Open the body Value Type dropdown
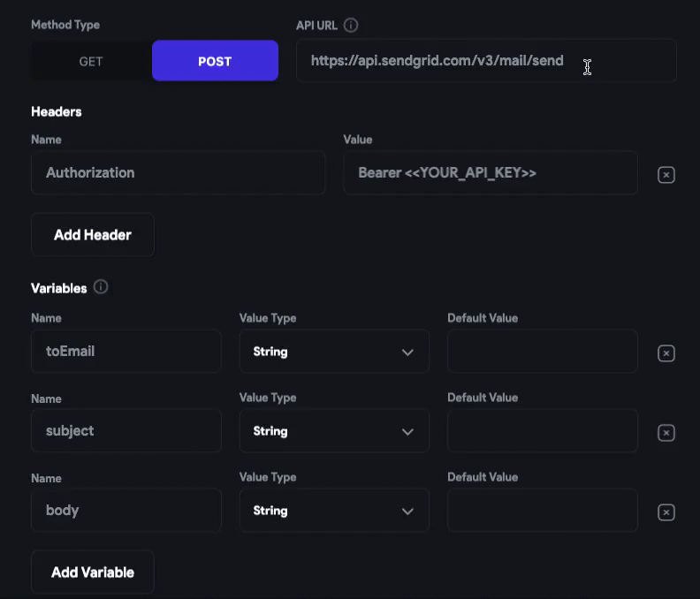 tap(334, 510)
